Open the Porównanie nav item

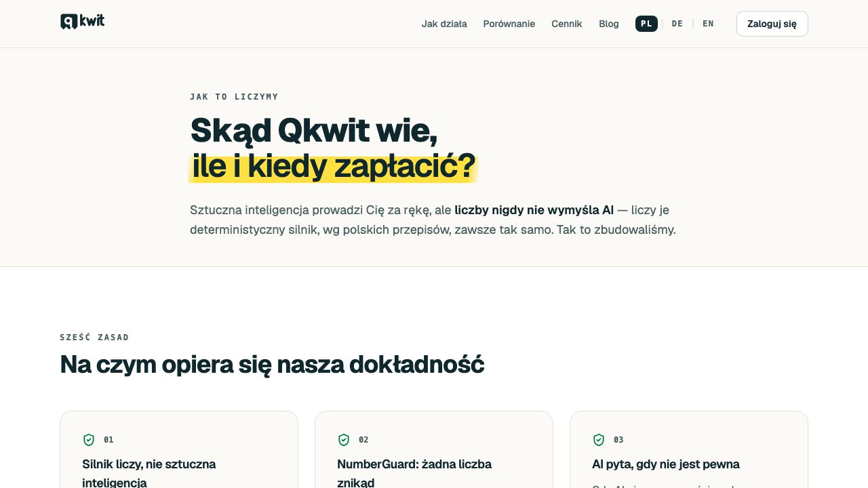[x=509, y=24]
